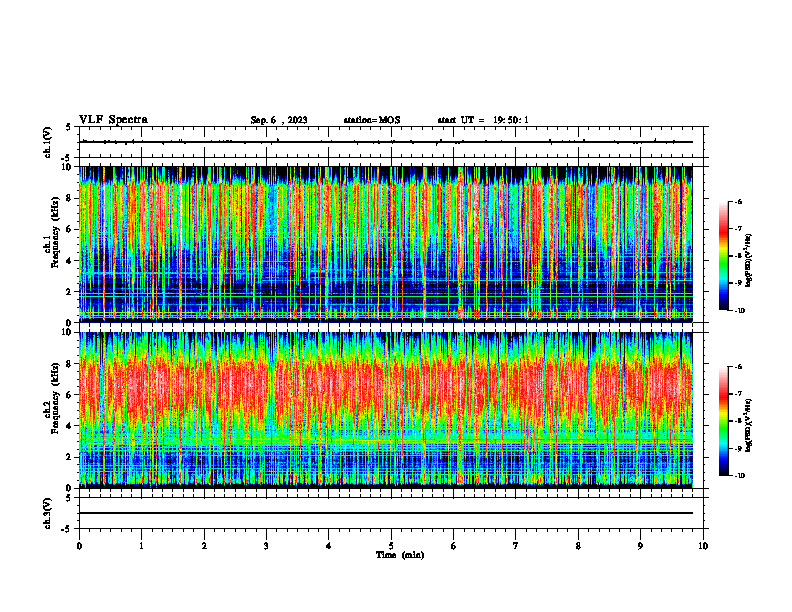Click the "station=MOS" label
Screen dimensions: 792x612
[x=372, y=120]
